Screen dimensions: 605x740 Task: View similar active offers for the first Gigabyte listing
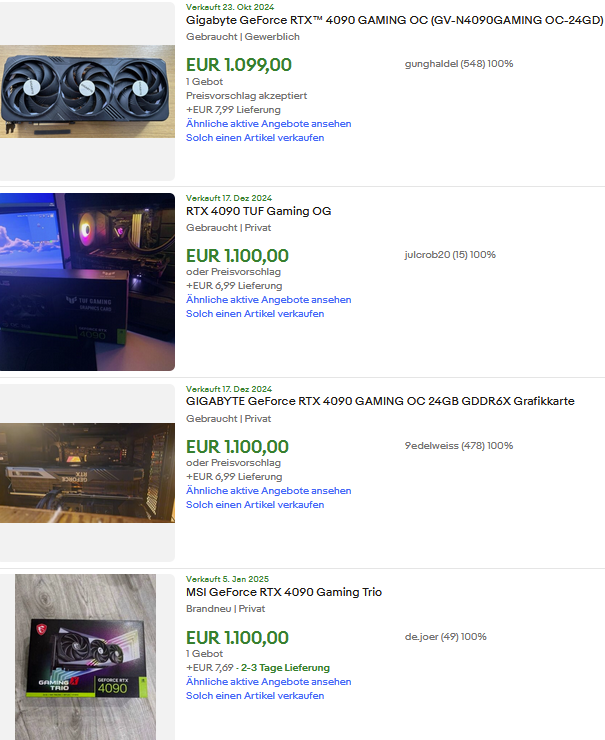(269, 124)
